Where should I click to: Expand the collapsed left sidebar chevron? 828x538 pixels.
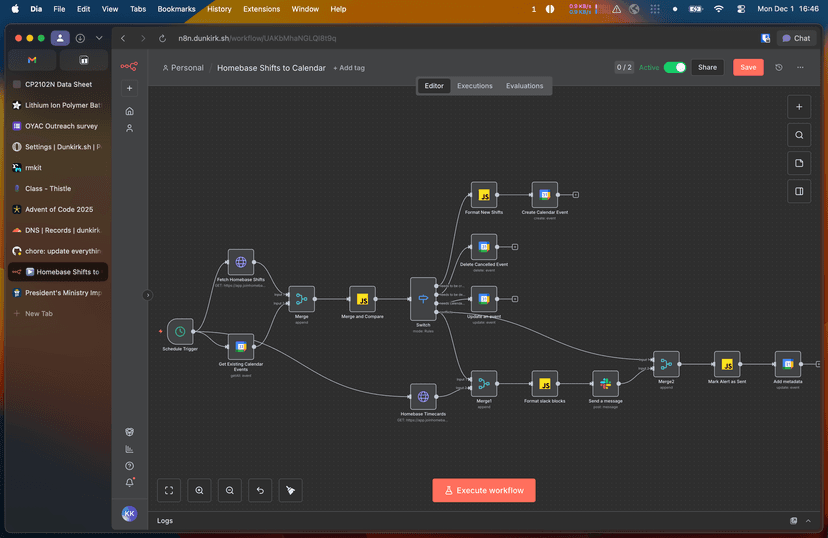pyautogui.click(x=148, y=295)
